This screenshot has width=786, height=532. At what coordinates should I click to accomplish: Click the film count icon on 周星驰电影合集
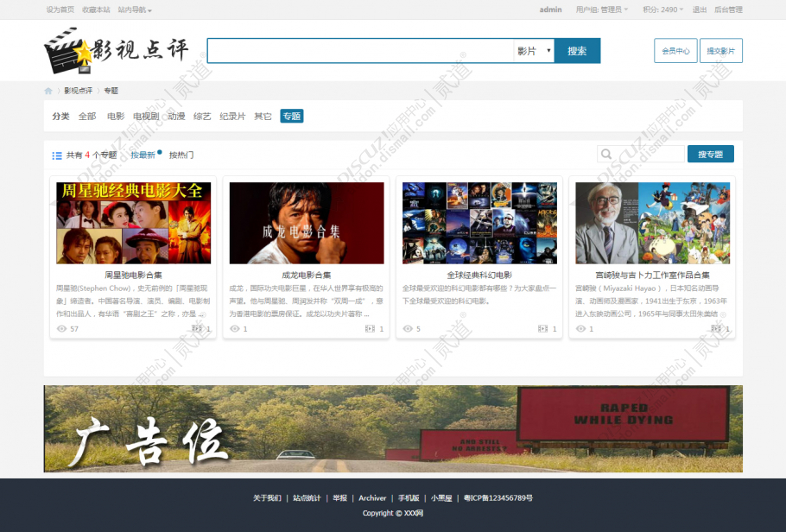197,328
